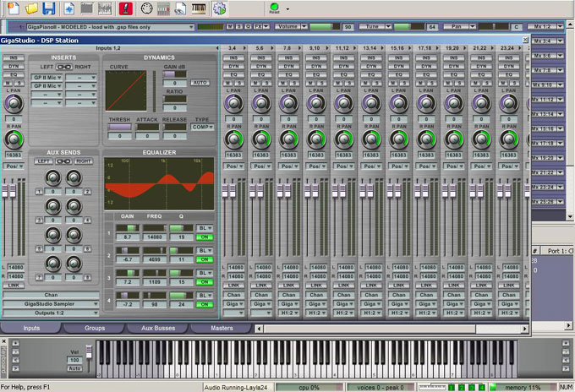Click the Auto button beside the keyboard
The height and width of the screenshot is (392, 575).
[74, 368]
